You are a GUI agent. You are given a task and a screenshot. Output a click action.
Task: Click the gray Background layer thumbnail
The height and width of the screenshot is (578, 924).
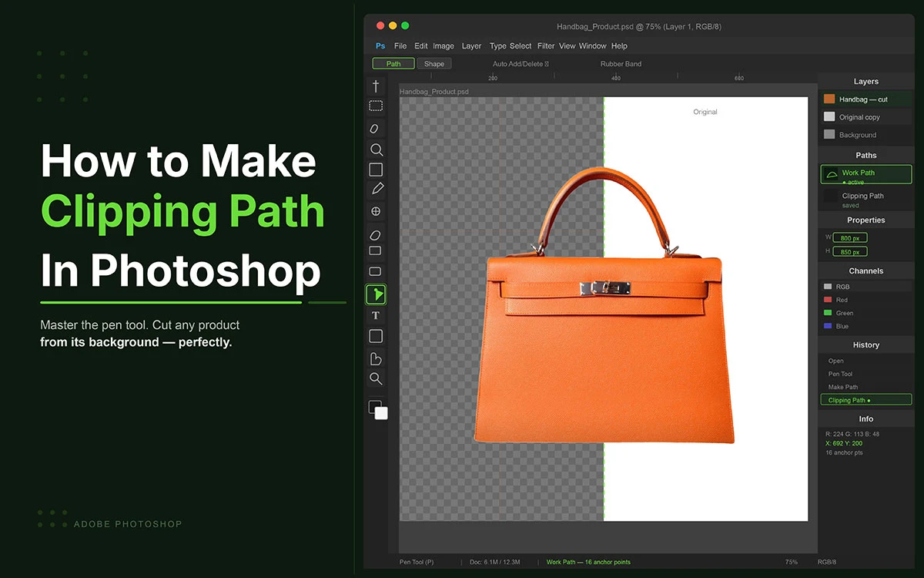point(829,135)
